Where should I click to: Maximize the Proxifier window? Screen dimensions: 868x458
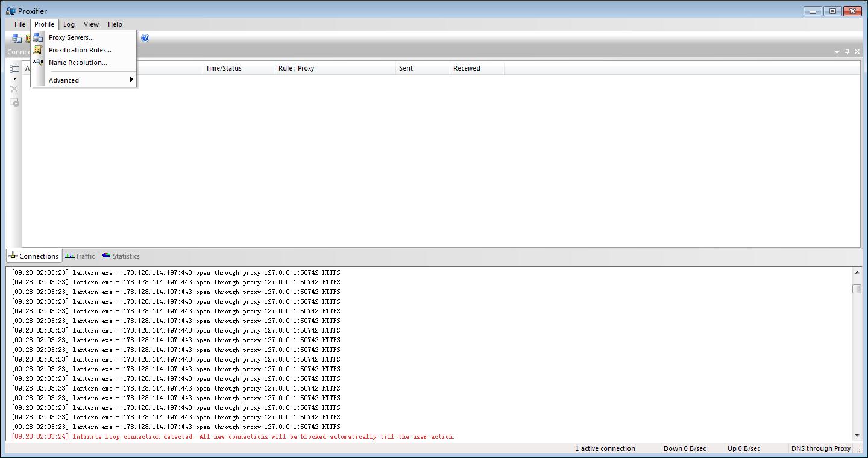(832, 11)
